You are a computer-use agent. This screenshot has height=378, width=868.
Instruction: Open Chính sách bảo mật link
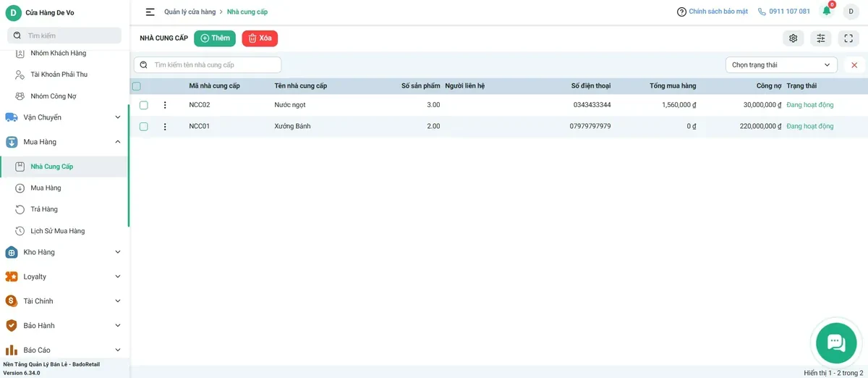(x=718, y=12)
